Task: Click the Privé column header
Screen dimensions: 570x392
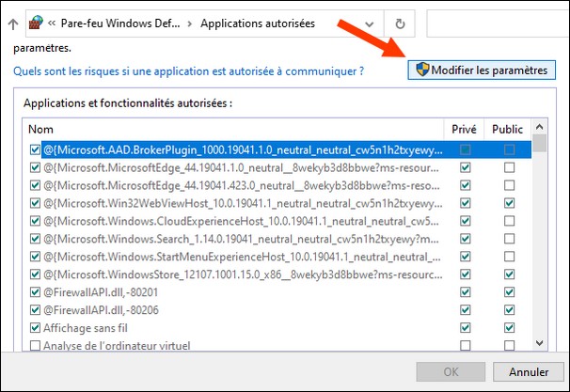Action: tap(465, 129)
